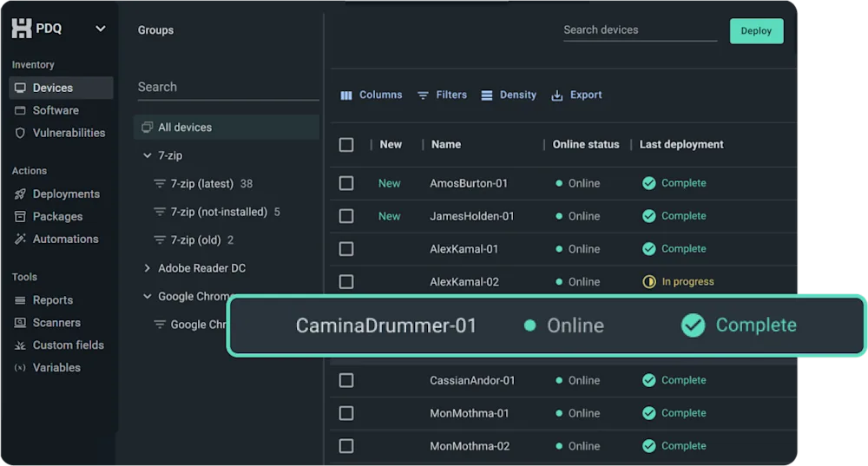The image size is (868, 466).
Task: Open the Filters panel
Action: click(442, 95)
